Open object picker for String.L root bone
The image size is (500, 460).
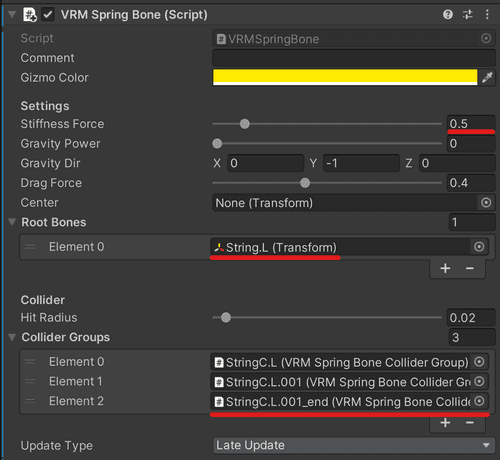coord(479,247)
